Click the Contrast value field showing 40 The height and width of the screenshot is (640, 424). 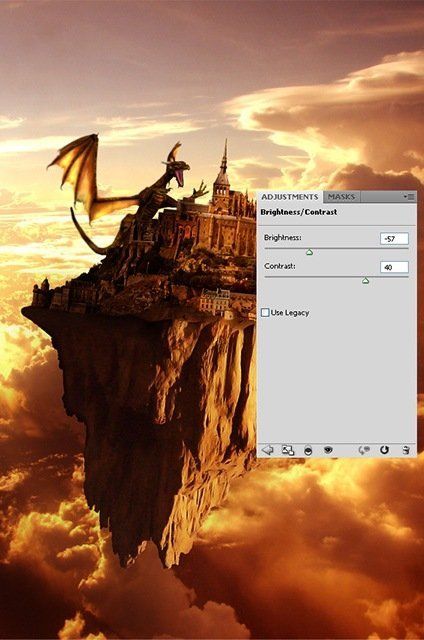click(x=394, y=267)
